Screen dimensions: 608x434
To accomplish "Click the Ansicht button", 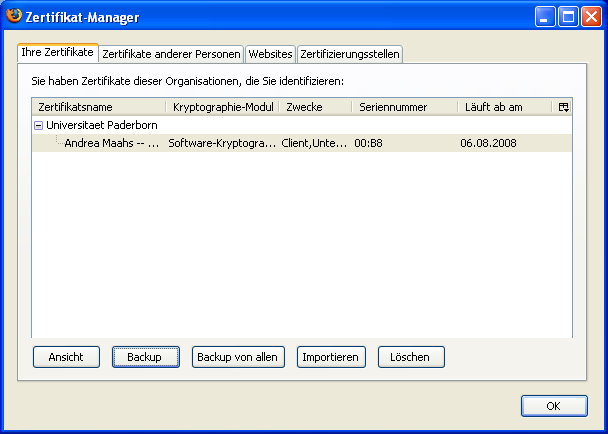I will (66, 357).
